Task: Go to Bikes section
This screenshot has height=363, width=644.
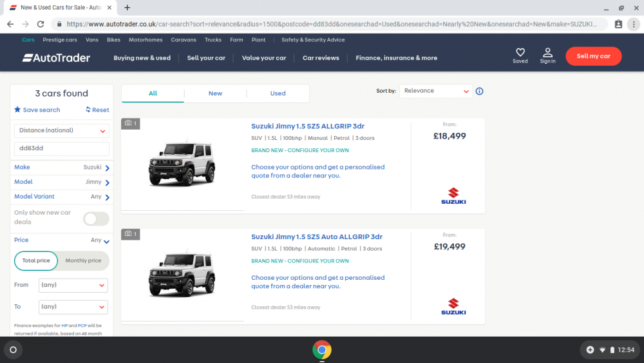Action: (113, 40)
